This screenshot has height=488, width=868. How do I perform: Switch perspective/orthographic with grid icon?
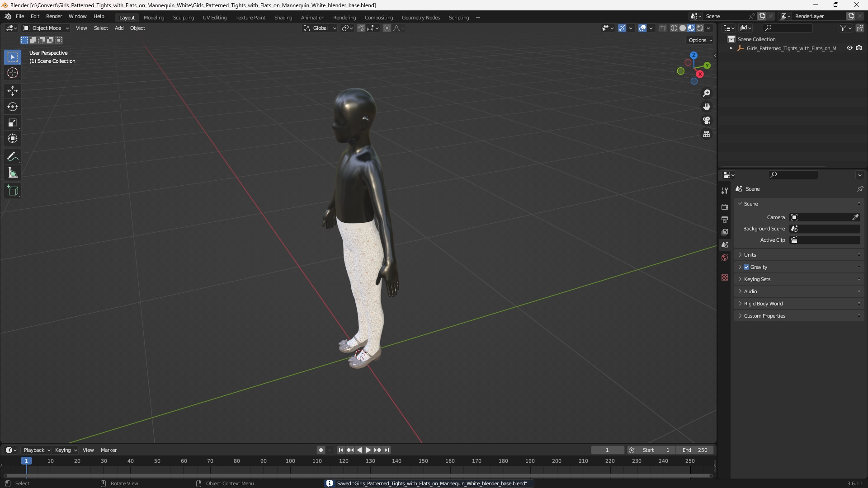click(x=707, y=134)
